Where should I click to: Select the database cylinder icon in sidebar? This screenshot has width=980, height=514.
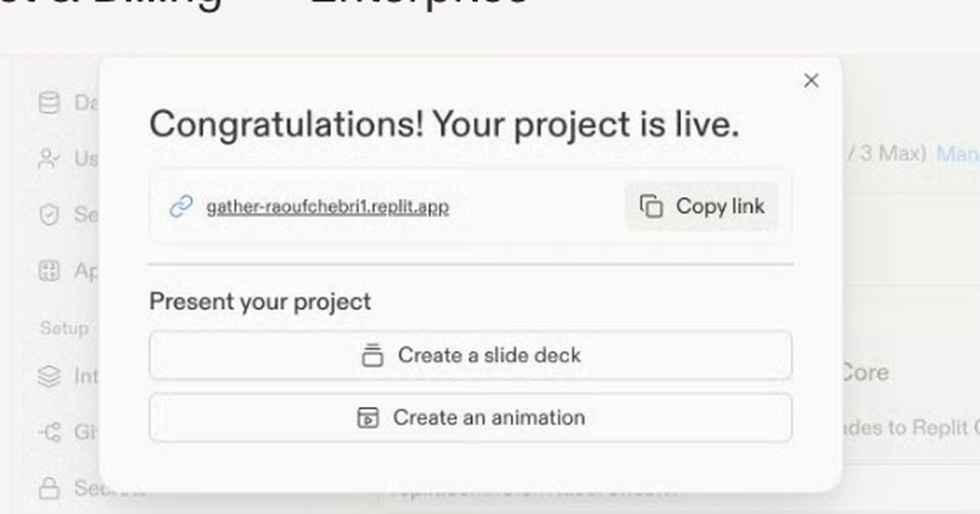[50, 104]
